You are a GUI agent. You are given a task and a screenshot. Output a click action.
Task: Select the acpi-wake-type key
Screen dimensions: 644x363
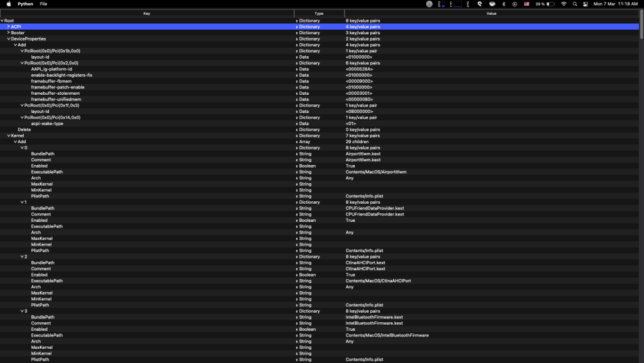pyautogui.click(x=47, y=123)
